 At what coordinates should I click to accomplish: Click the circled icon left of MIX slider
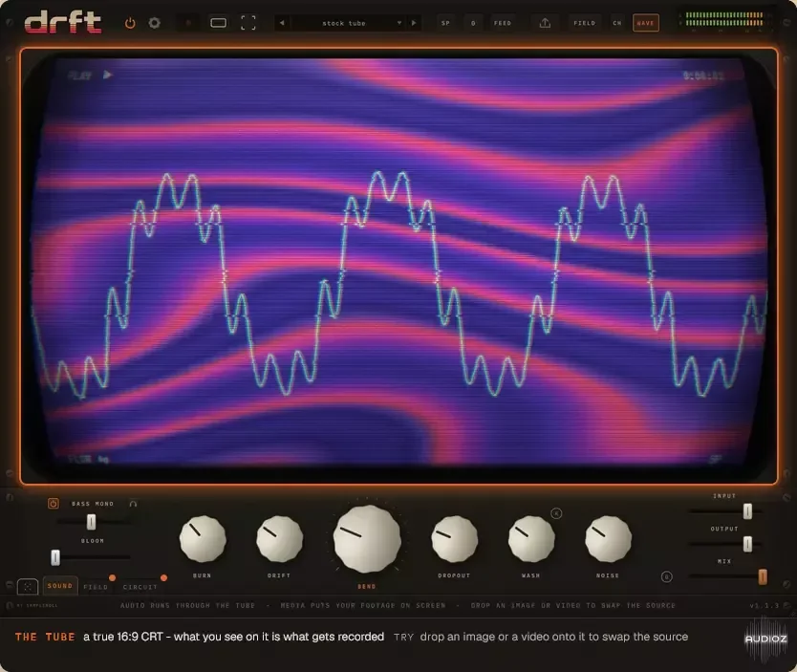point(666,577)
